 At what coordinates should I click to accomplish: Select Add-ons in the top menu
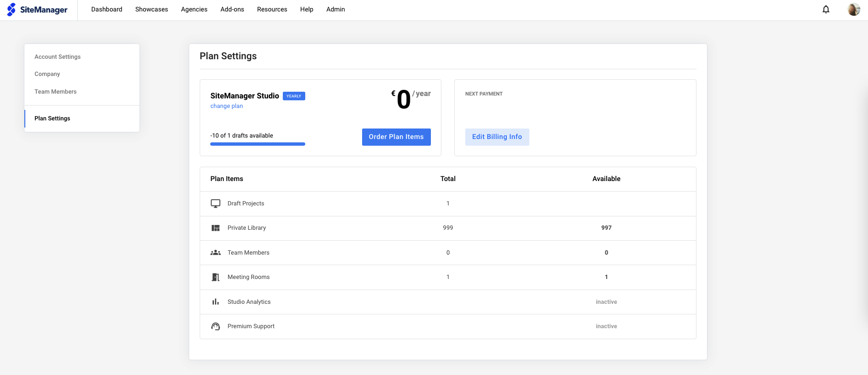[232, 10]
